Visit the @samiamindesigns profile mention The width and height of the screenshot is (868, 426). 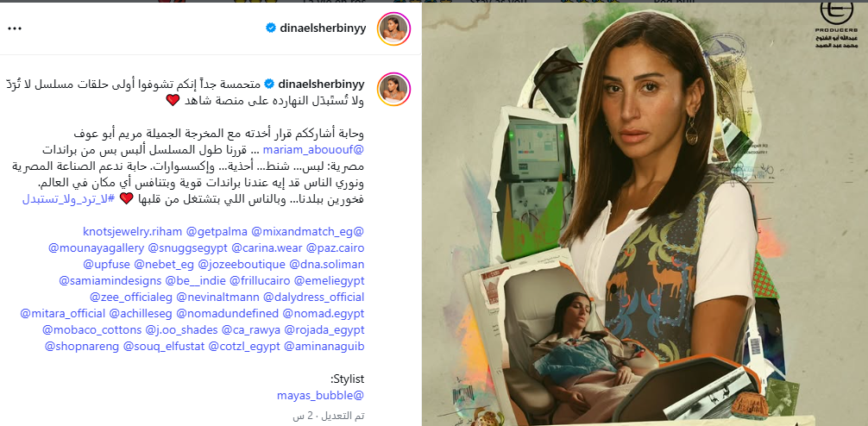pyautogui.click(x=110, y=280)
